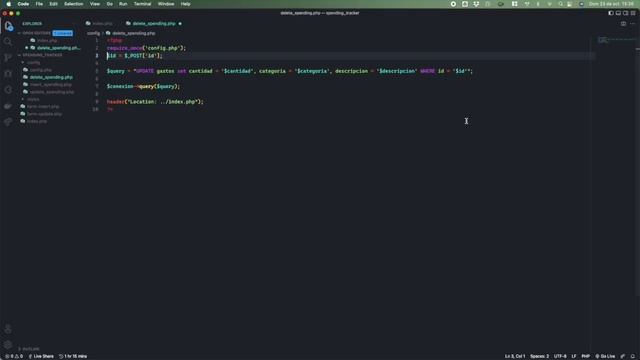Click the 1 hr 15 mins time tracker
640x360 pixels.
tap(73, 356)
